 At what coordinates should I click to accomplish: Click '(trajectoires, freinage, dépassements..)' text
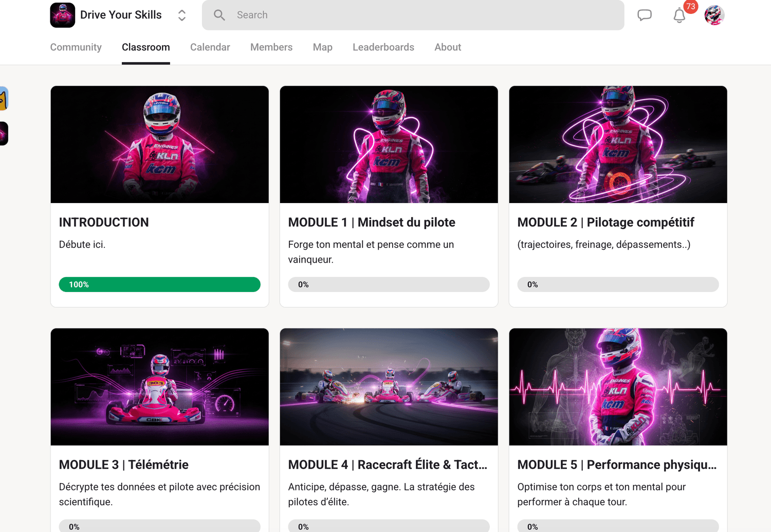604,245
